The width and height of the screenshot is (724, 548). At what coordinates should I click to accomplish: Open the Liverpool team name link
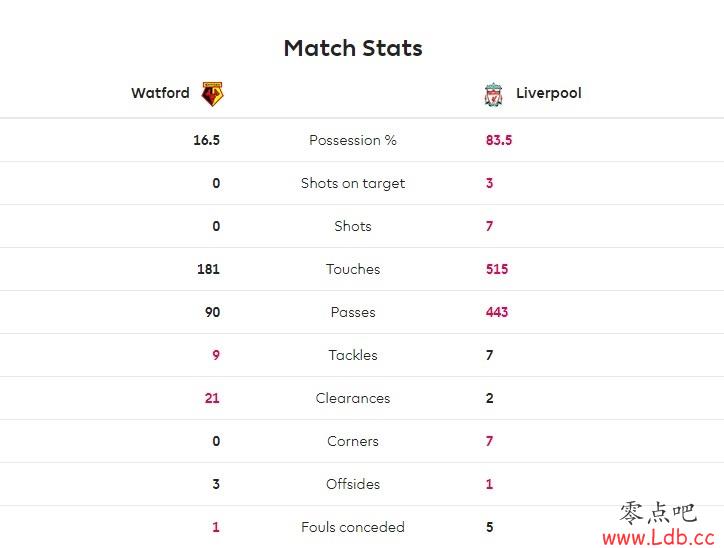pos(549,93)
